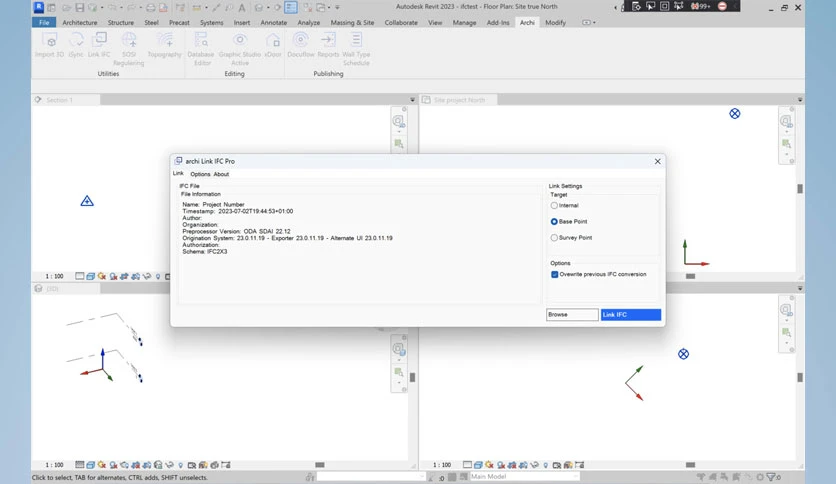Open the About menu in Link IFC dialog
Image resolution: width=836 pixels, height=484 pixels.
click(x=221, y=174)
